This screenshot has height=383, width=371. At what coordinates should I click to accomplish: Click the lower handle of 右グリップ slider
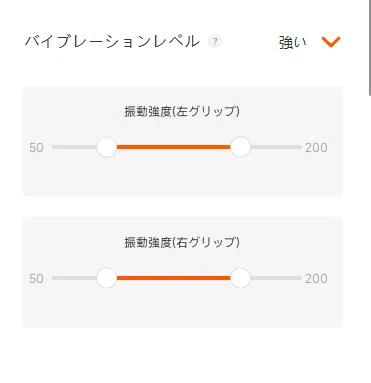pyautogui.click(x=107, y=278)
